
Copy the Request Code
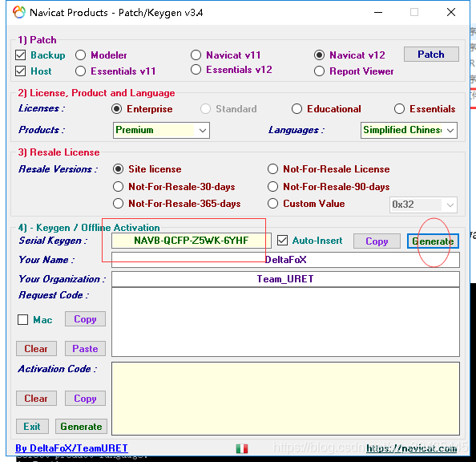click(85, 319)
